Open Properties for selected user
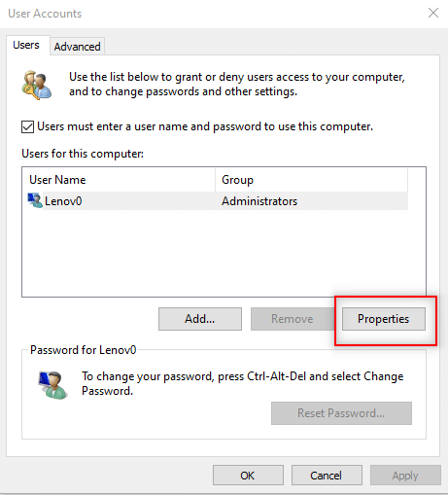The image size is (448, 495). pyautogui.click(x=384, y=319)
